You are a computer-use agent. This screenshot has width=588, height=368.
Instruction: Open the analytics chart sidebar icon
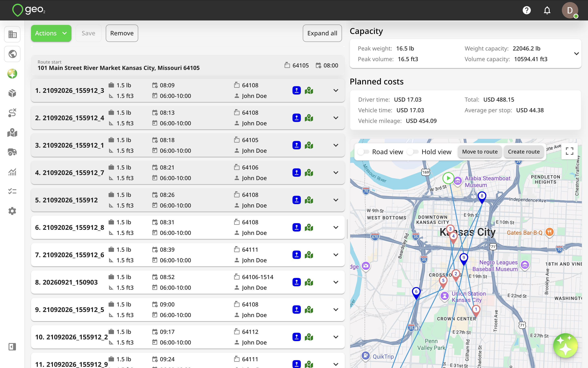[x=12, y=172]
